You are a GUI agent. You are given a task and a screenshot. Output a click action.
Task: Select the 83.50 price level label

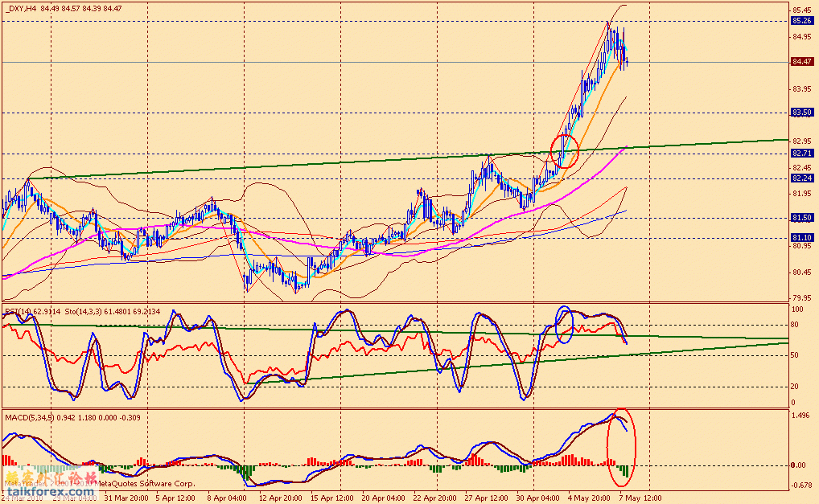point(800,113)
